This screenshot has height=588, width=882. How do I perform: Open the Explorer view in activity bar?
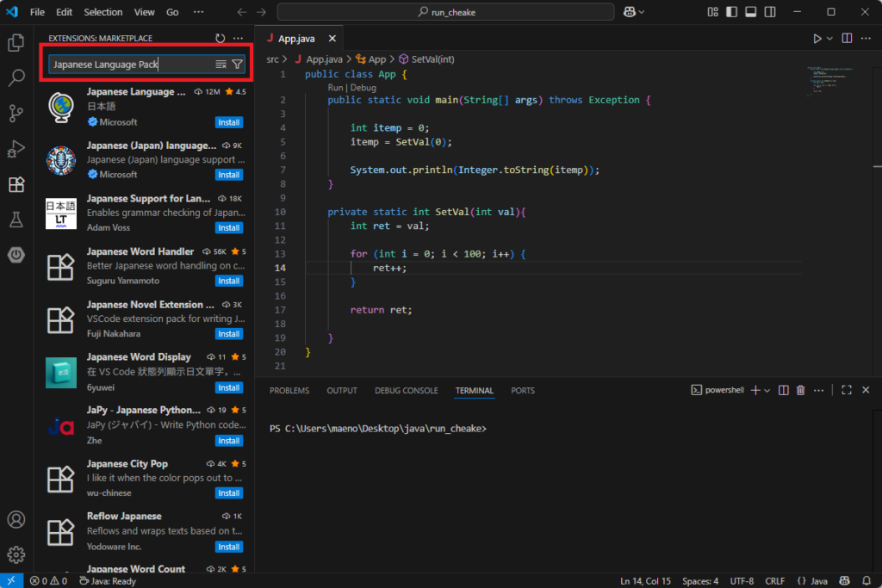coord(16,43)
